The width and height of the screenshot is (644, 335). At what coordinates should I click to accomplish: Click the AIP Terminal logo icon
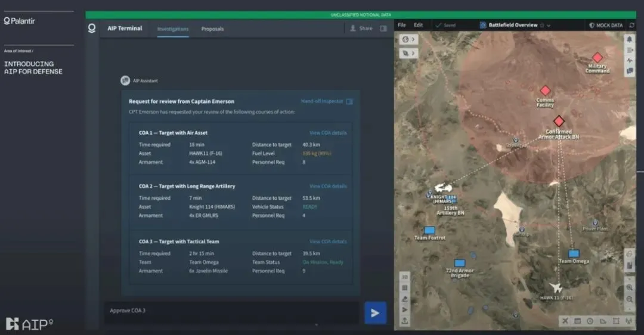pos(92,29)
